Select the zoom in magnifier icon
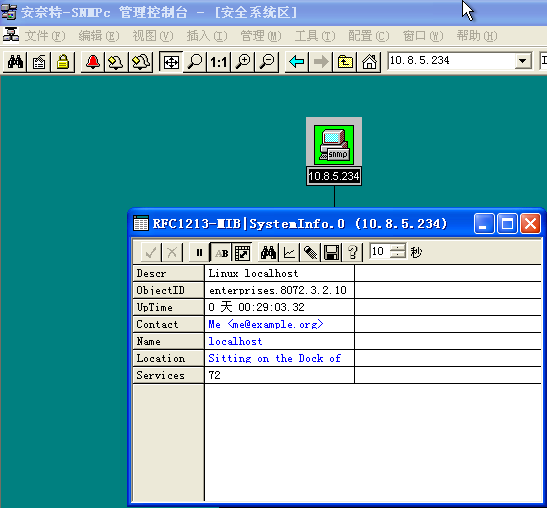This screenshot has width=547, height=508. click(x=243, y=62)
